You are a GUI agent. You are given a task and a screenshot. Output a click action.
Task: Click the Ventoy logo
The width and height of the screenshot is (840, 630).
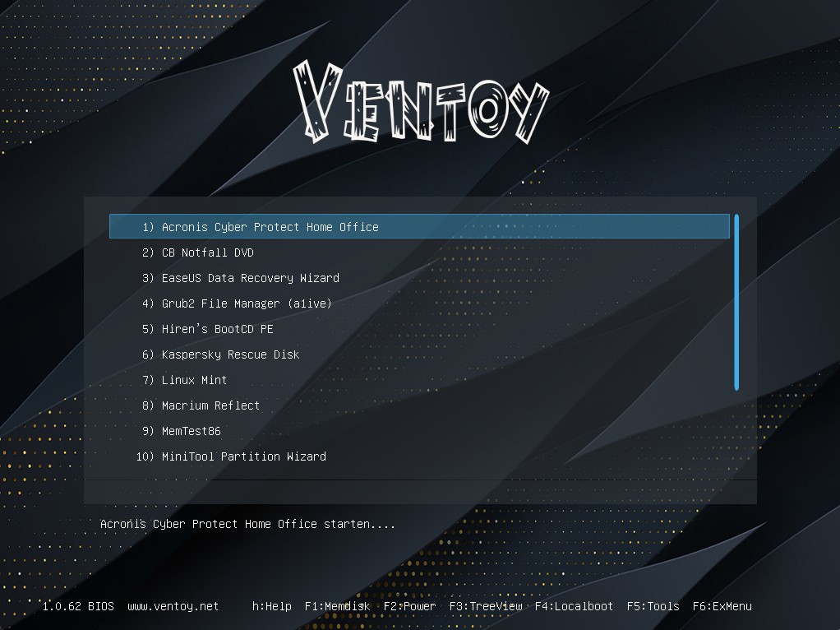click(x=421, y=102)
